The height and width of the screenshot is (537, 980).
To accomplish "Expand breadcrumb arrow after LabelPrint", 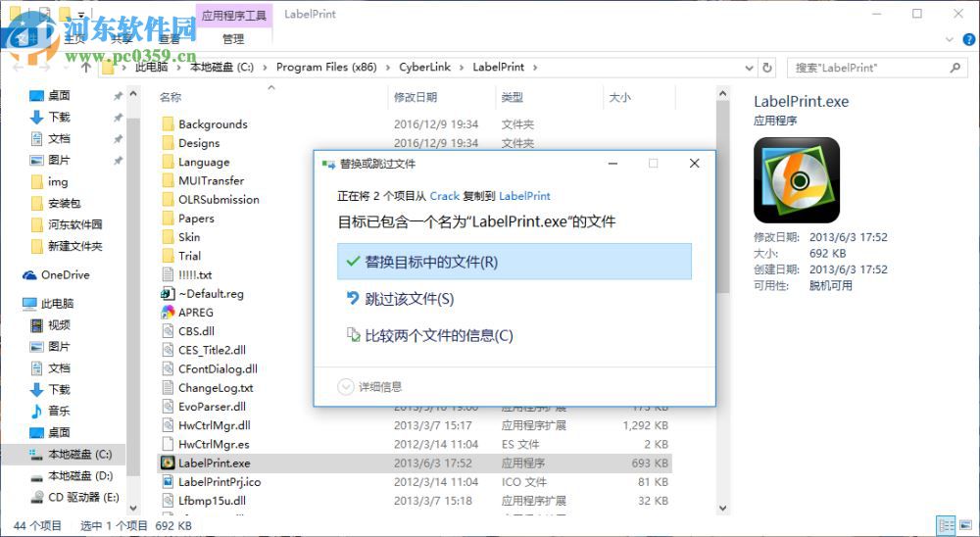I will (x=535, y=68).
